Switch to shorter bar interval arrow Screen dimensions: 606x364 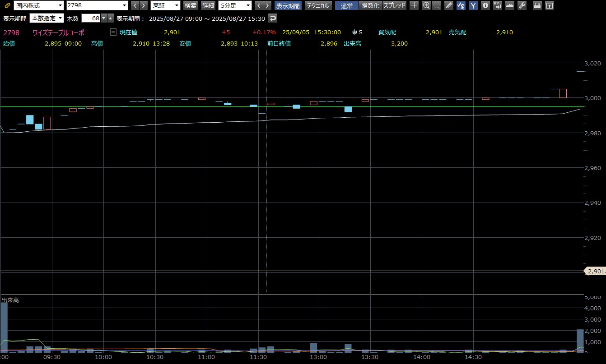click(259, 5)
